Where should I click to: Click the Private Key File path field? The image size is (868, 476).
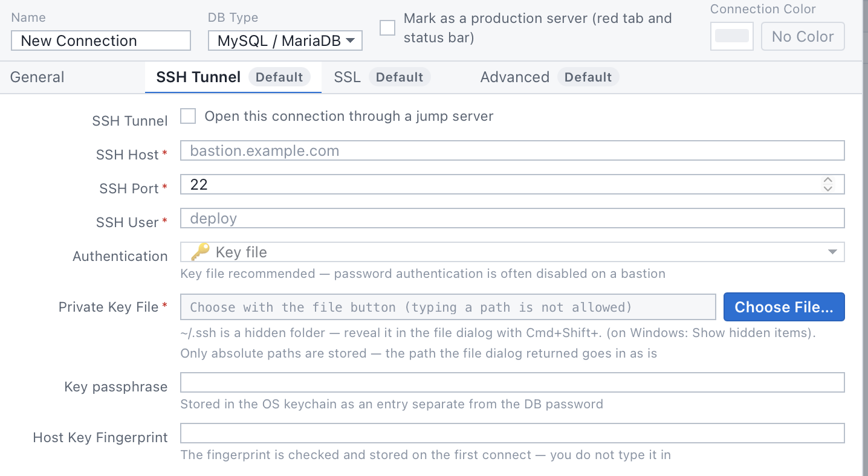tap(448, 307)
